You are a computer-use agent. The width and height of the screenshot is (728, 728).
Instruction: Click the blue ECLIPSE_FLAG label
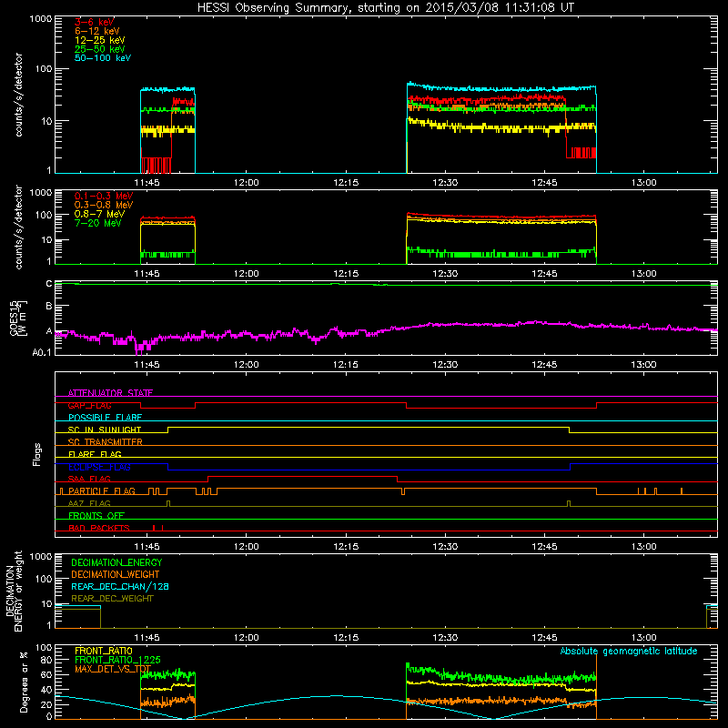click(99, 467)
